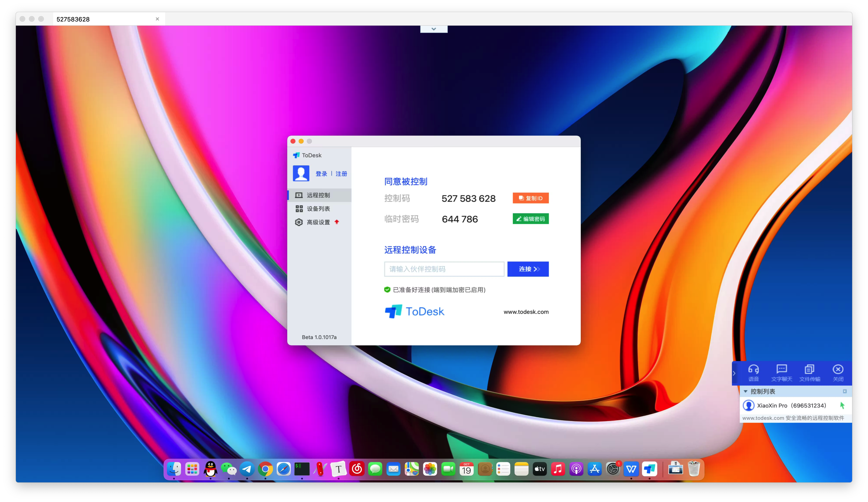Close the 控制列表 panel with small x

[x=845, y=391]
